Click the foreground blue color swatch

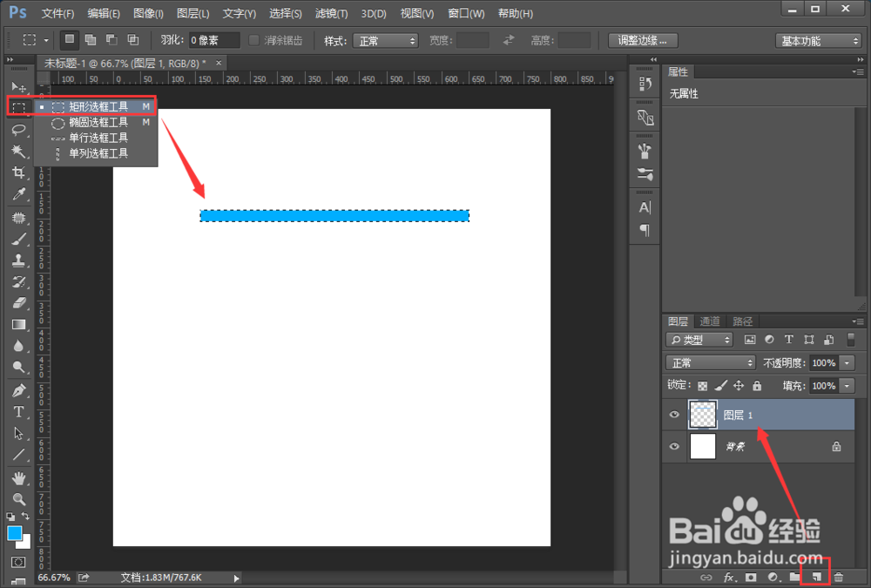14,533
